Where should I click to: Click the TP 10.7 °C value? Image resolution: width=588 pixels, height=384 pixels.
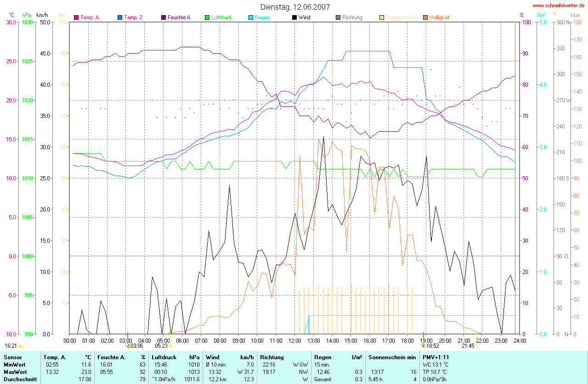tap(435, 372)
